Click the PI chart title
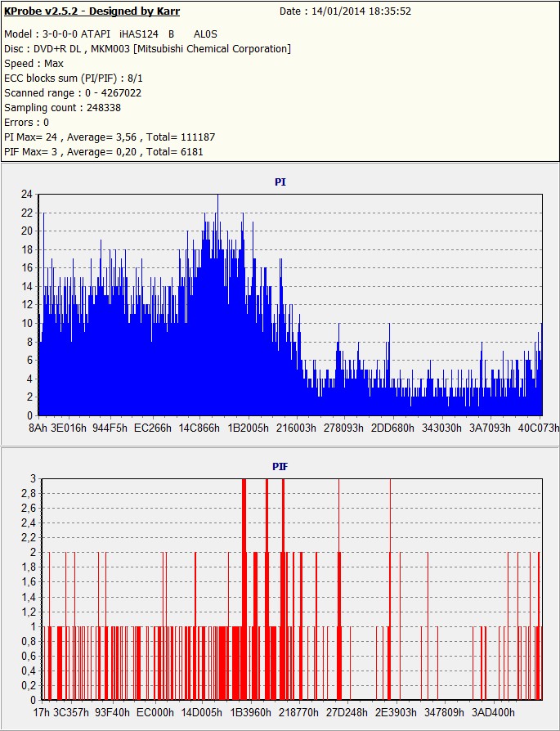560x731 pixels. [280, 182]
